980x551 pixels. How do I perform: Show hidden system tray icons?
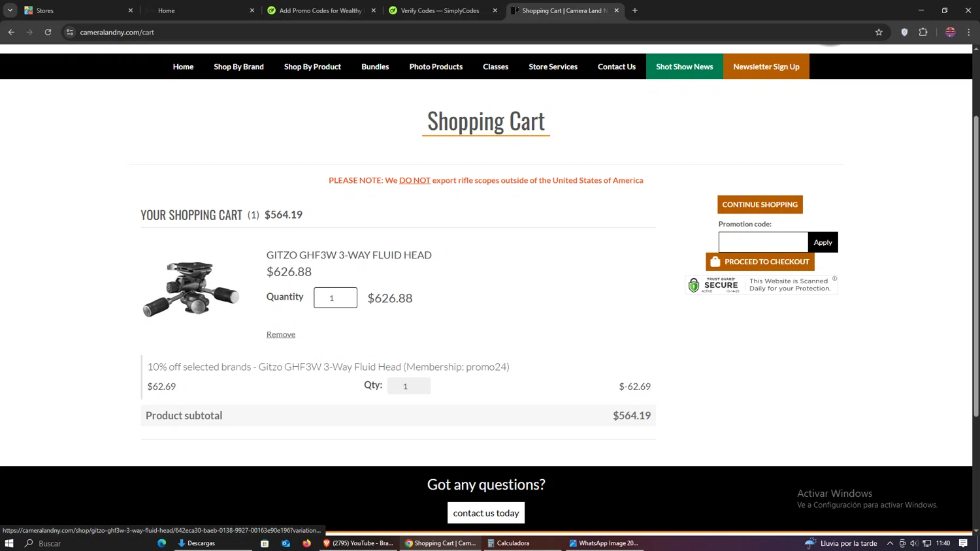pos(890,543)
